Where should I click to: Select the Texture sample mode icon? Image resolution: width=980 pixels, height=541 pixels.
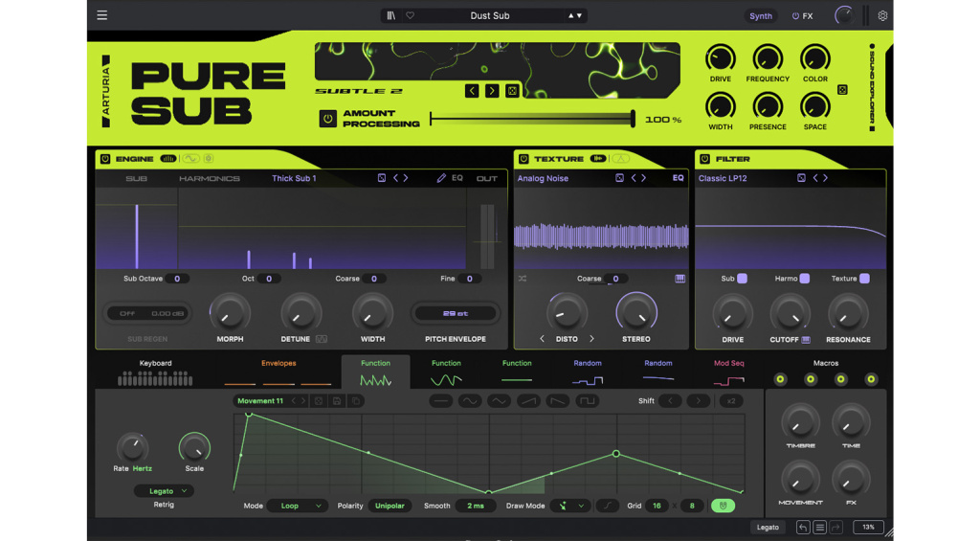coord(598,159)
